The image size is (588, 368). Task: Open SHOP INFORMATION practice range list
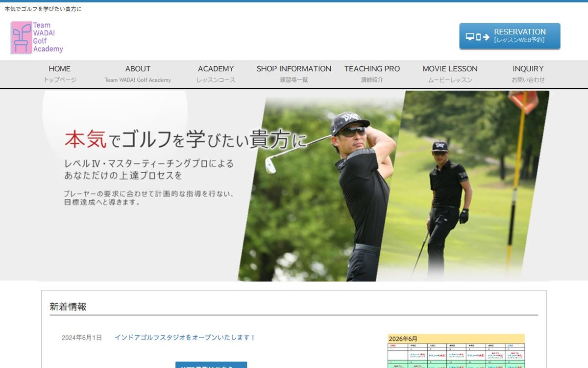294,74
